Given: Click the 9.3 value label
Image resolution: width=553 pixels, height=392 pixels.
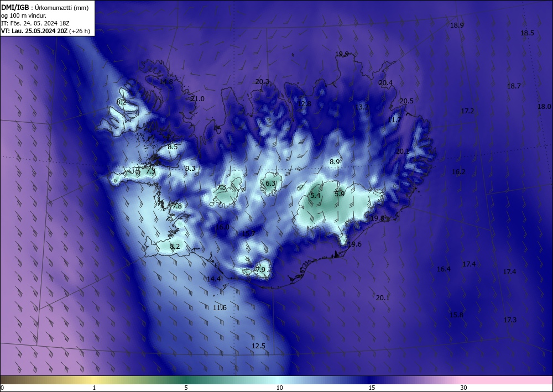Looking at the screenshot, I should [190, 169].
